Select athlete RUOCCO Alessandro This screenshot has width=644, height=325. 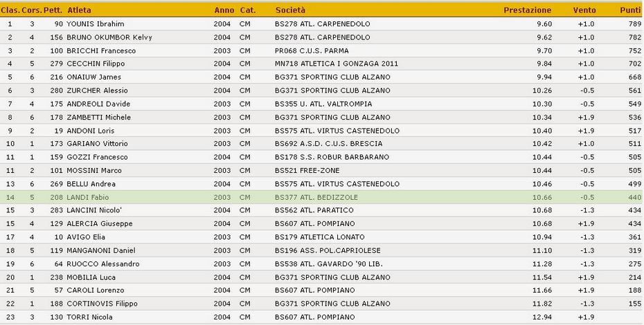(103, 264)
